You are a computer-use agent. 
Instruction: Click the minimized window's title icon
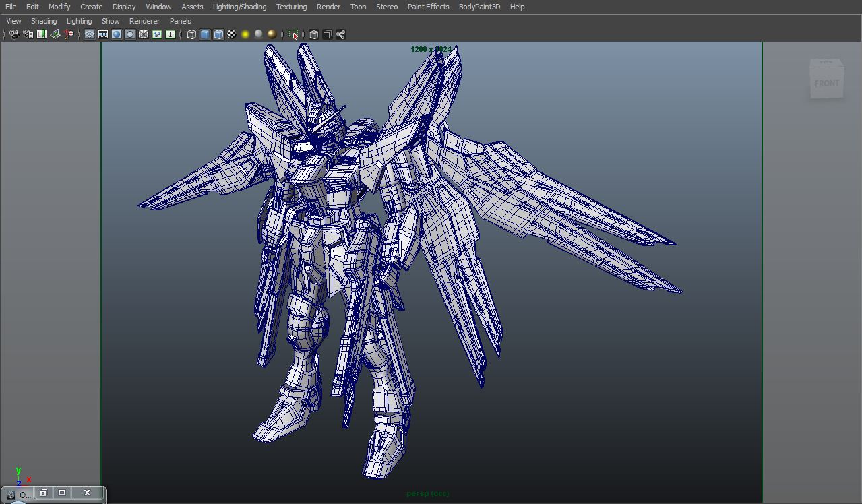10,495
